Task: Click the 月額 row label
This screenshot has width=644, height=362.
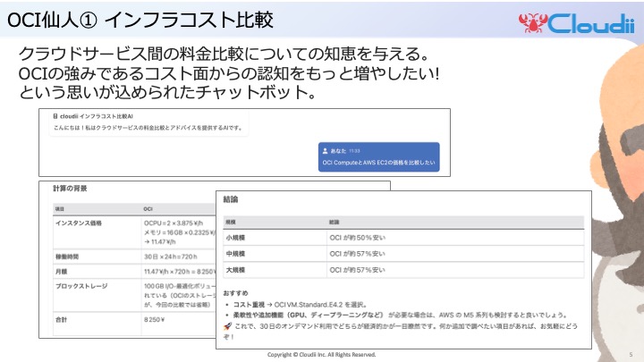Action: (x=63, y=270)
